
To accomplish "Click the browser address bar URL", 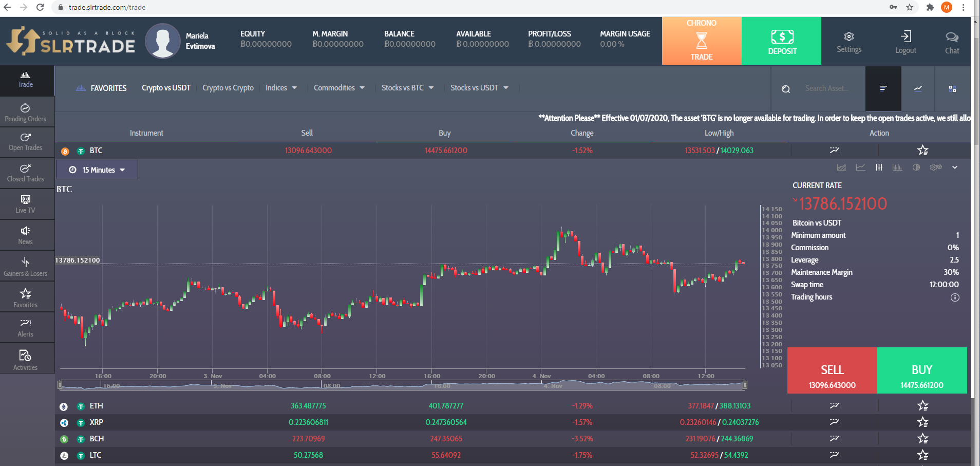I will (107, 7).
